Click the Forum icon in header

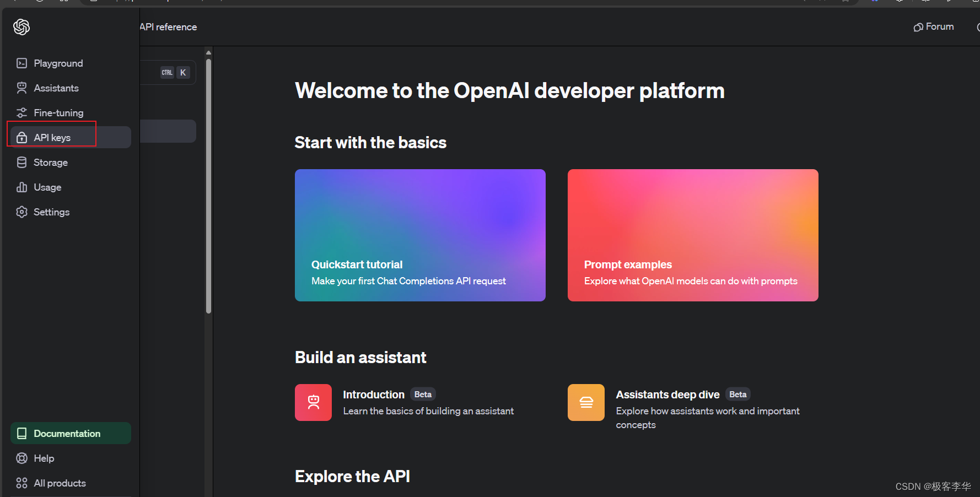(918, 27)
